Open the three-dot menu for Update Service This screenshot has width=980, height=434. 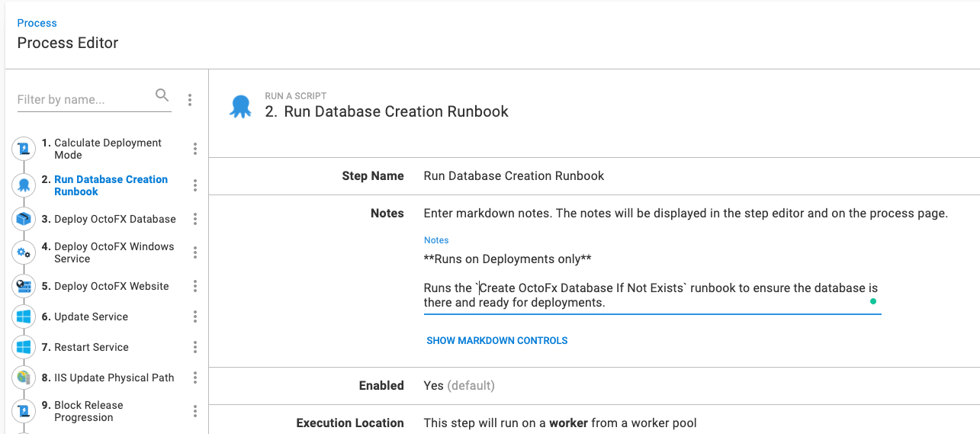coord(195,317)
